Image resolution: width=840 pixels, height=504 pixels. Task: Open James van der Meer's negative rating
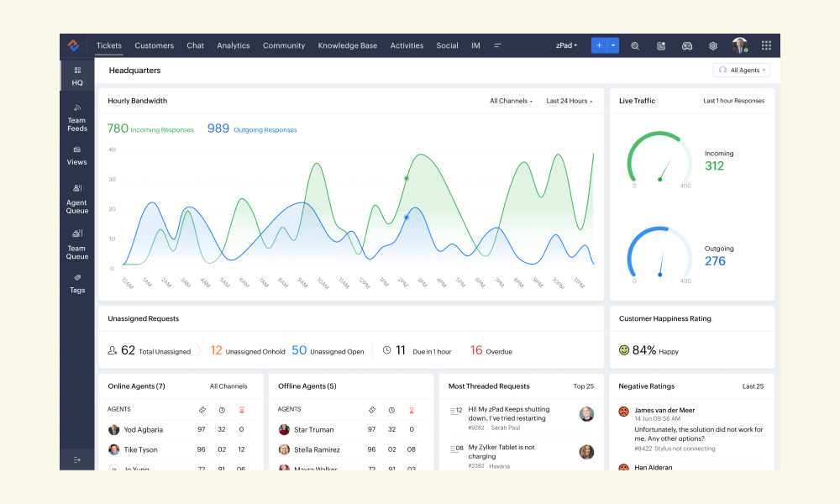pyautogui.click(x=691, y=428)
